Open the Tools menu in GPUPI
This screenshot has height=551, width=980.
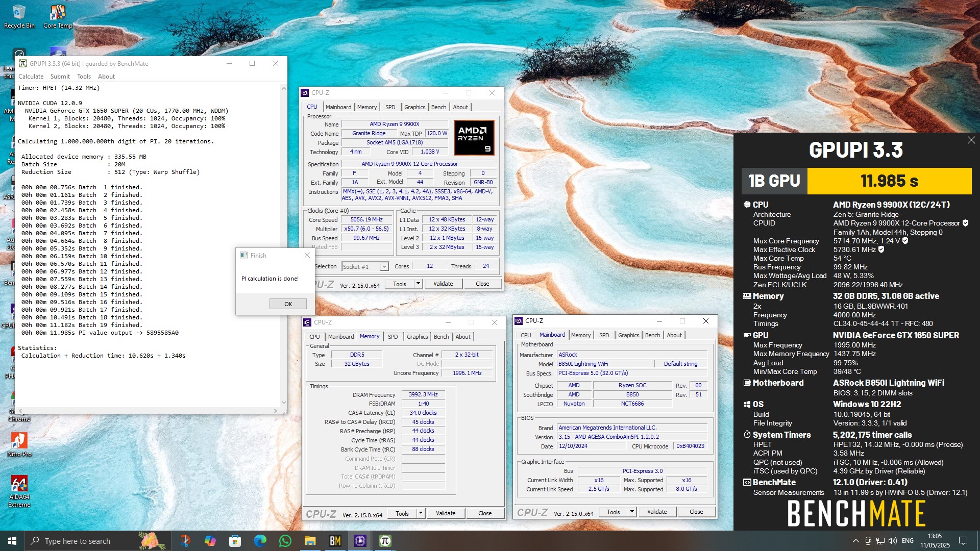pyautogui.click(x=84, y=77)
